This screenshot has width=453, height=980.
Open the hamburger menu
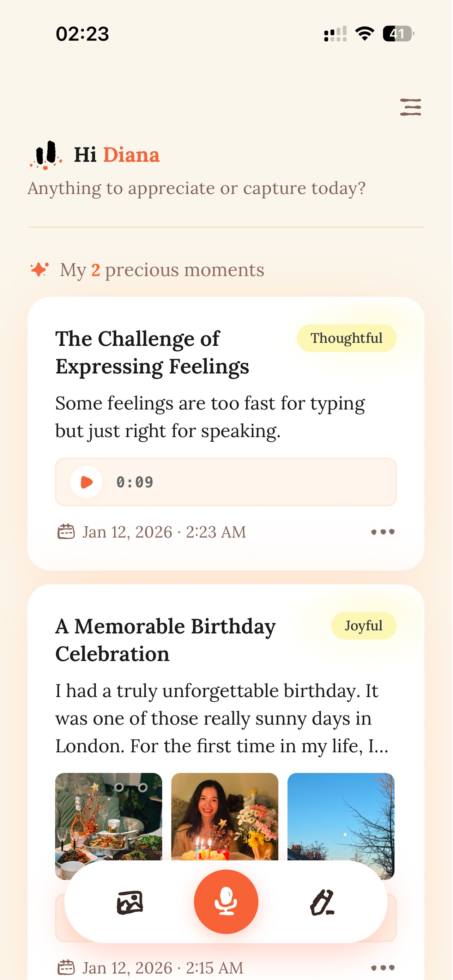point(411,107)
